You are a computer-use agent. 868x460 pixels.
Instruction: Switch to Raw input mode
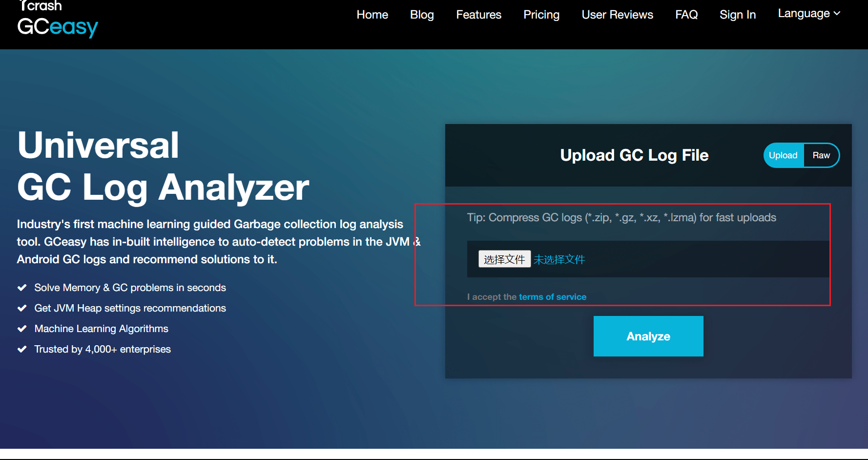point(821,155)
